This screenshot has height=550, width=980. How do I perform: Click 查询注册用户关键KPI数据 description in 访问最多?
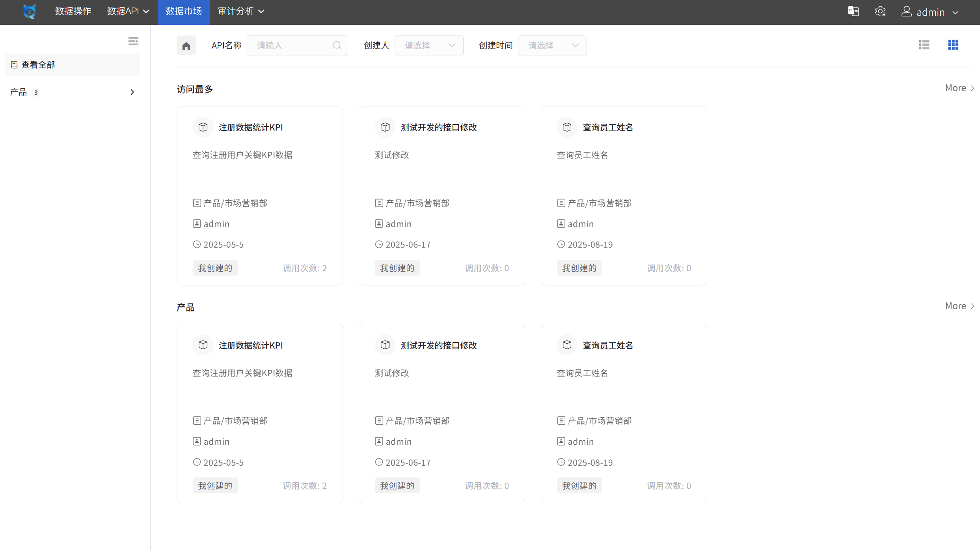(x=242, y=155)
